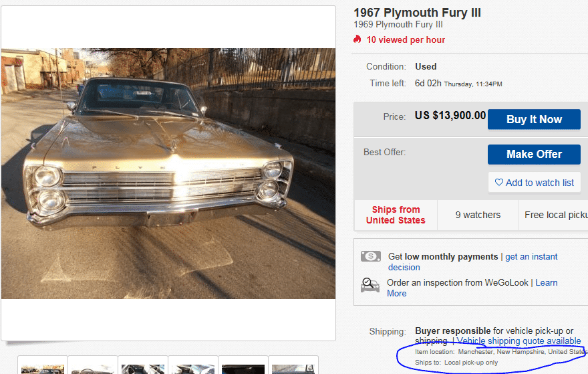Open the second gallery thumbnail
This screenshot has width=588, height=374.
[94, 367]
